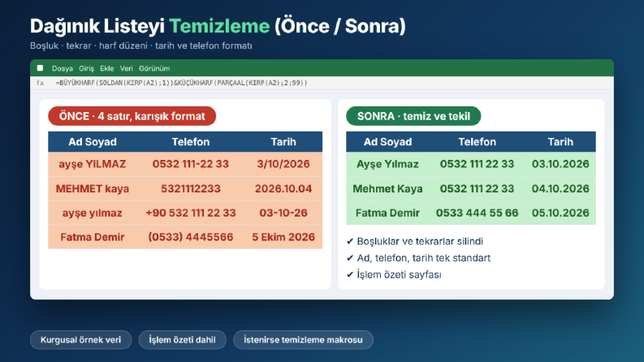Click 'Fatma Demir' in the SONRA table
Screen dimensions: 644x362
pyautogui.click(x=387, y=213)
